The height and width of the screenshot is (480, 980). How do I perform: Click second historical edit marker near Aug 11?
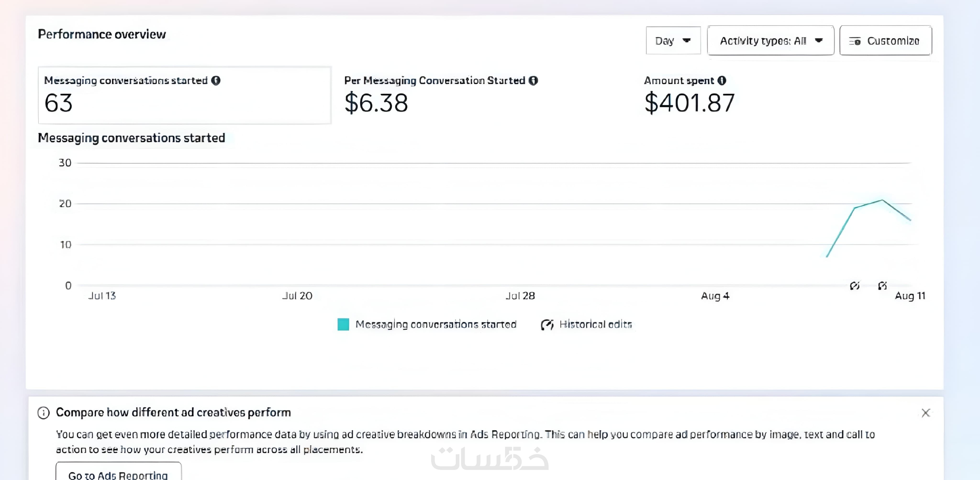882,286
